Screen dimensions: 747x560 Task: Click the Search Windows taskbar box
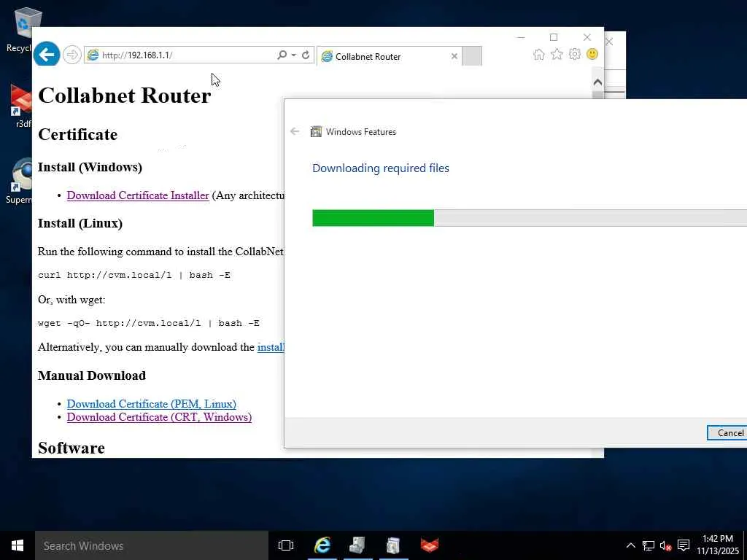click(x=152, y=545)
